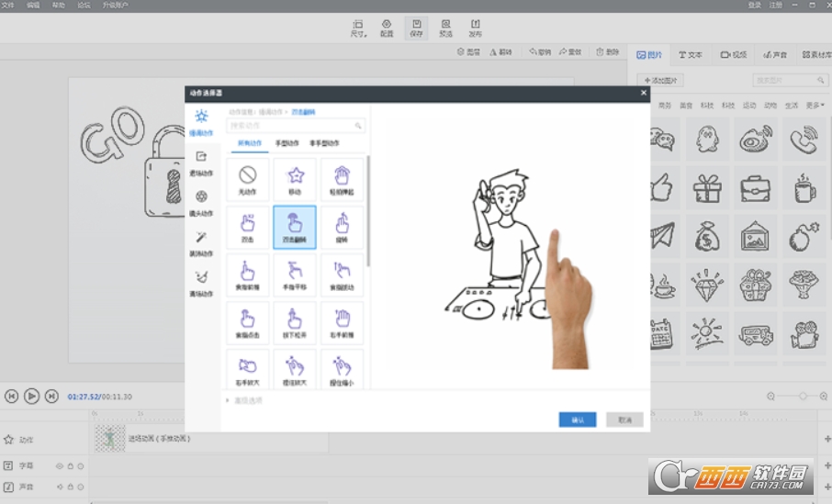Click the 取消 cancel button
The image size is (832, 504).
624,420
